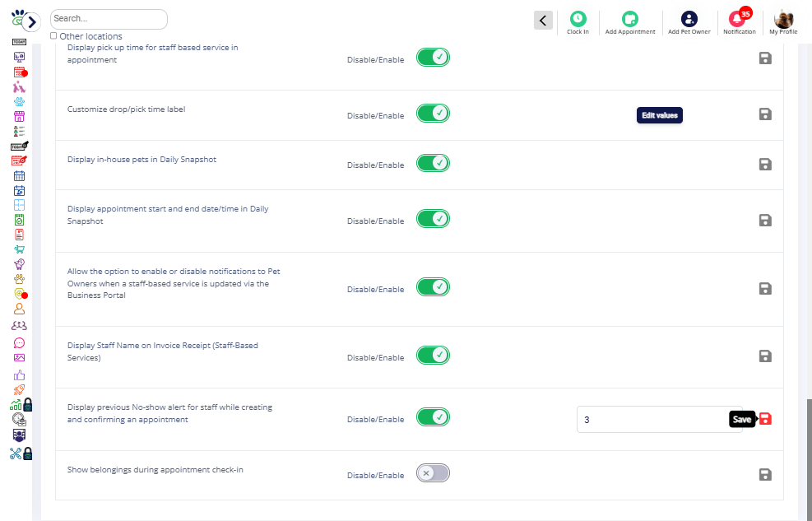
Task: Click the back chevron button in header
Action: tap(543, 21)
